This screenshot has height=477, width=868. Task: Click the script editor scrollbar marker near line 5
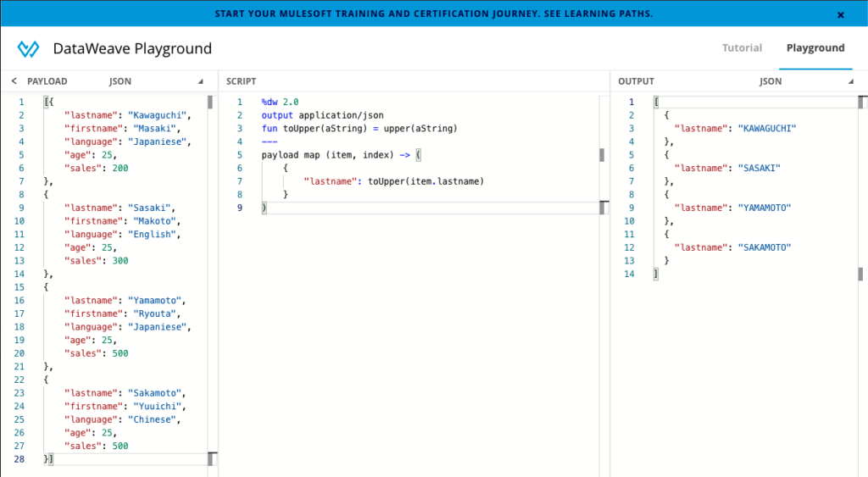602,155
